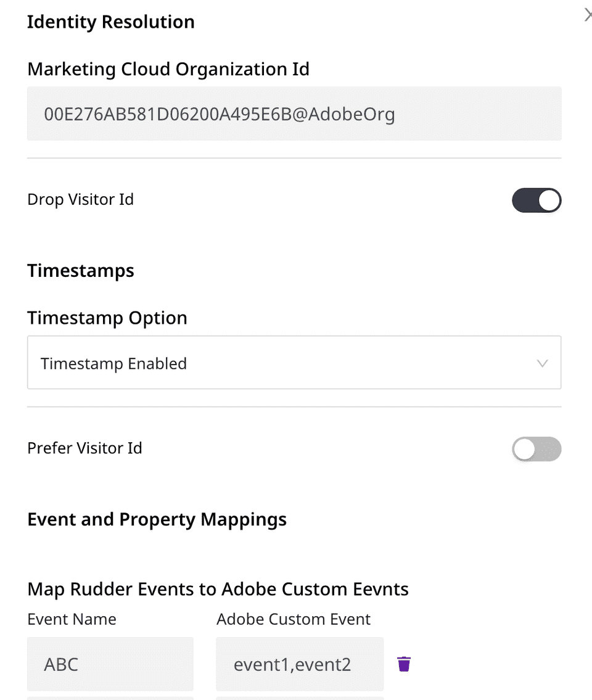Click the Adobe Custom Event column label
The width and height of the screenshot is (592, 700).
[x=294, y=619]
